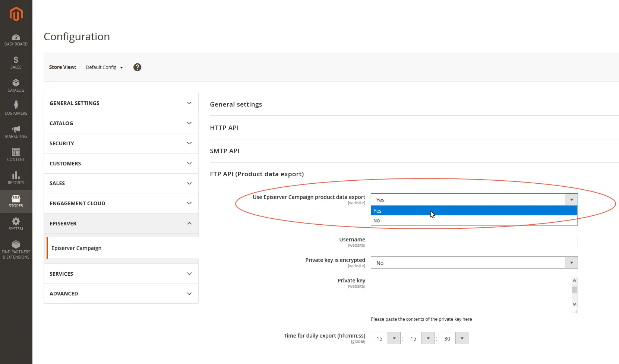The image size is (619, 364).
Task: Click the Store View help question icon
Action: pyautogui.click(x=137, y=67)
